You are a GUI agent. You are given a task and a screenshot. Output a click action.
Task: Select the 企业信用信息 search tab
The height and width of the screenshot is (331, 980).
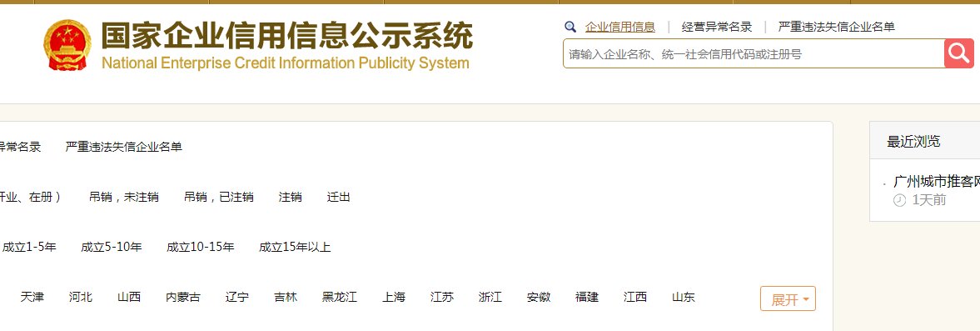coord(620,27)
